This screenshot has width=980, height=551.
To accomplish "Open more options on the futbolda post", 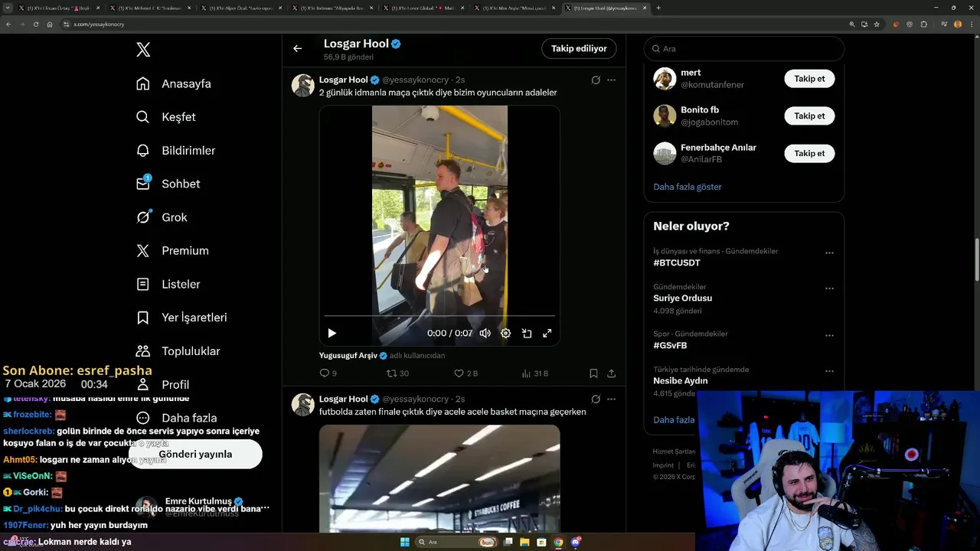I will tap(611, 399).
